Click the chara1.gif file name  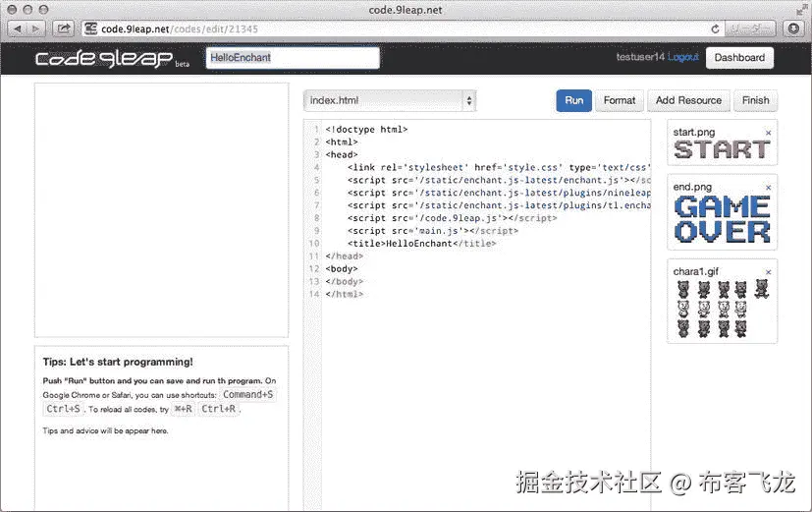pyautogui.click(x=696, y=271)
